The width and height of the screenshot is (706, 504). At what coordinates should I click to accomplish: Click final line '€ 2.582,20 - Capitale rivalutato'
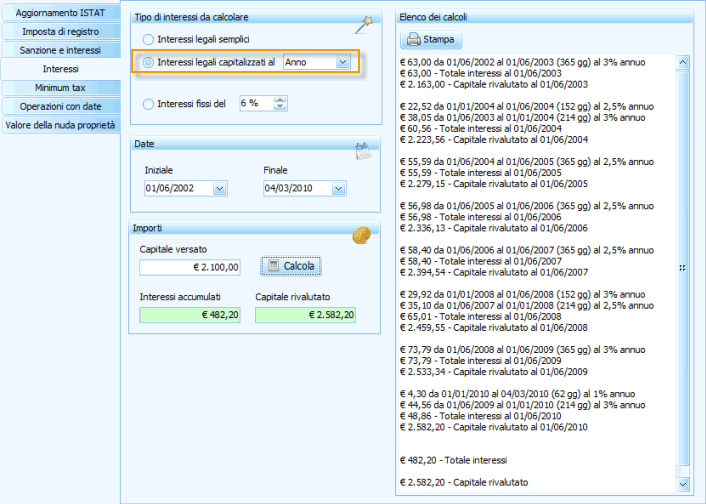pos(464,482)
